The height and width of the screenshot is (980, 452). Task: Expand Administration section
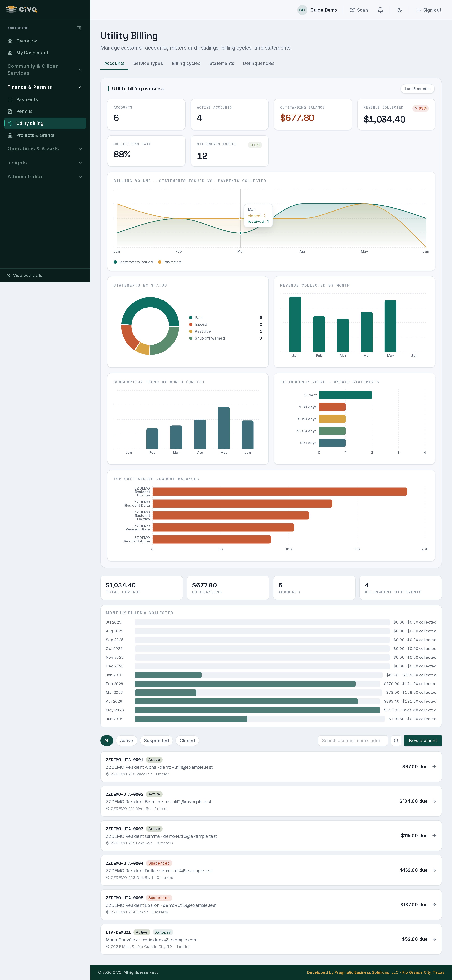[45, 177]
